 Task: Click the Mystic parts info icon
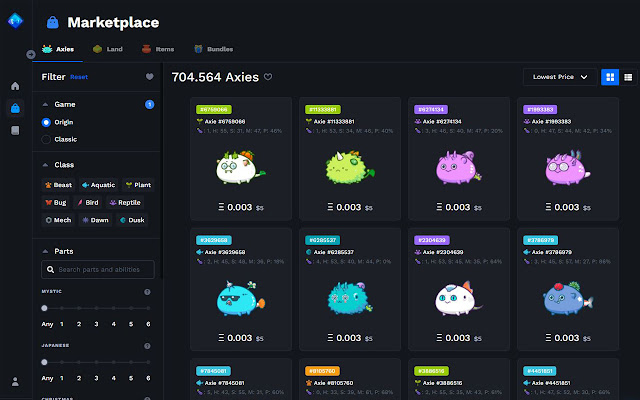coord(147,292)
